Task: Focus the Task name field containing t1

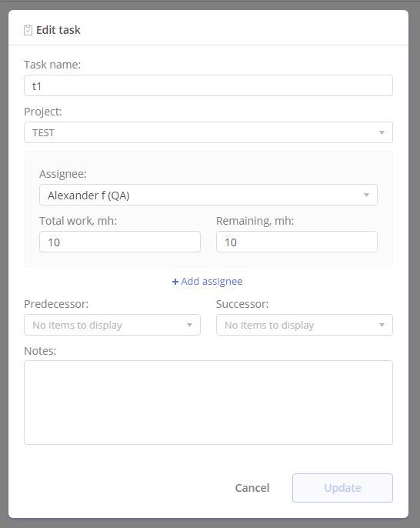Action: click(208, 85)
